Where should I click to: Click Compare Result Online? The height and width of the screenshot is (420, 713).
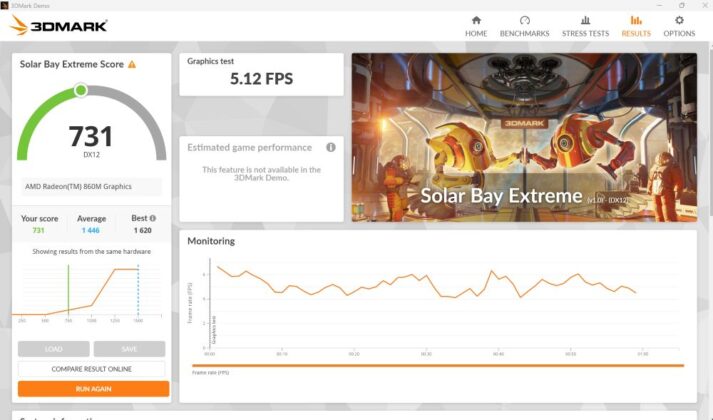click(x=91, y=369)
